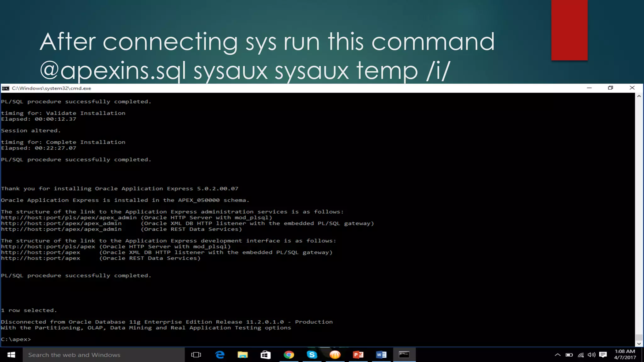Click the console scrollbar up arrow
Viewport: 644px width, 362px height.
click(x=639, y=96)
